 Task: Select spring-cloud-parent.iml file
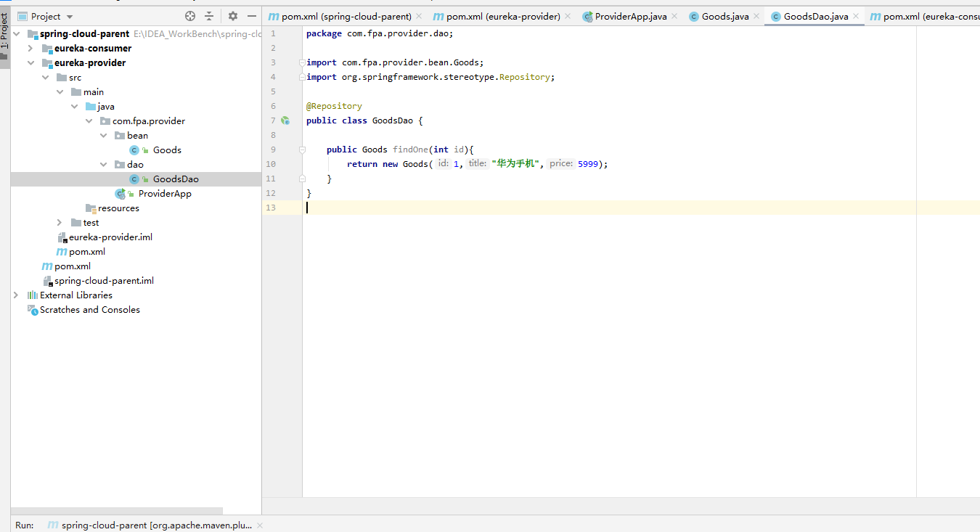click(104, 281)
